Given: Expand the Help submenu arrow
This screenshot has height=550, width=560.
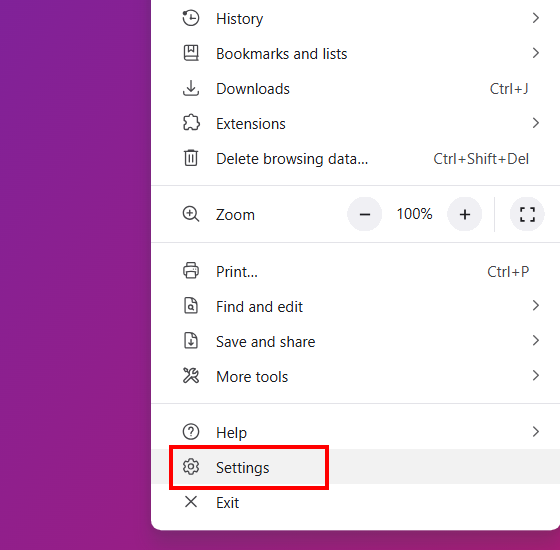Looking at the screenshot, I should 535,431.
